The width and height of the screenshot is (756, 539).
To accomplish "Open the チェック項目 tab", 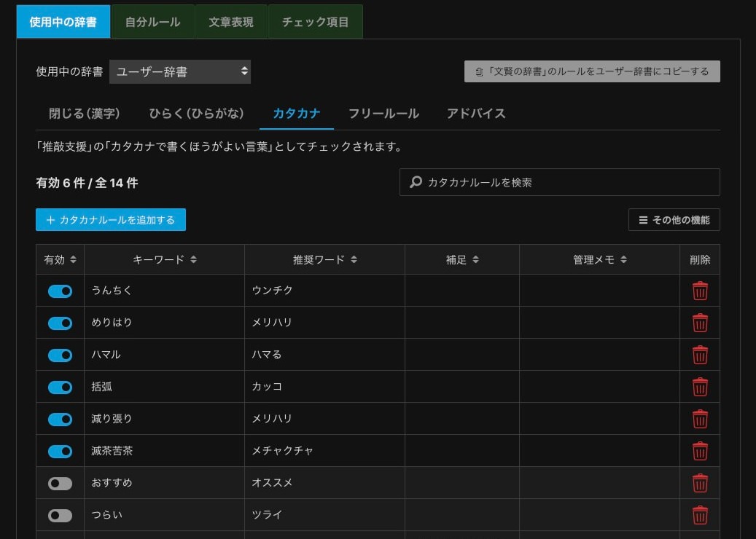I will [x=314, y=22].
